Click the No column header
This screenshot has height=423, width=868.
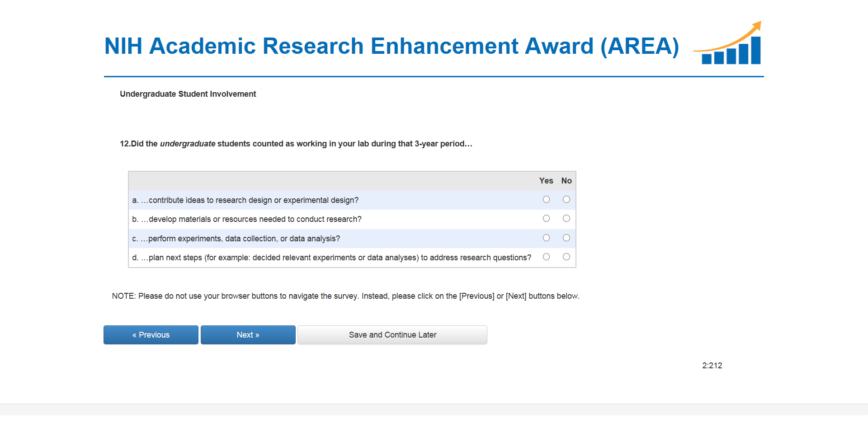[566, 181]
